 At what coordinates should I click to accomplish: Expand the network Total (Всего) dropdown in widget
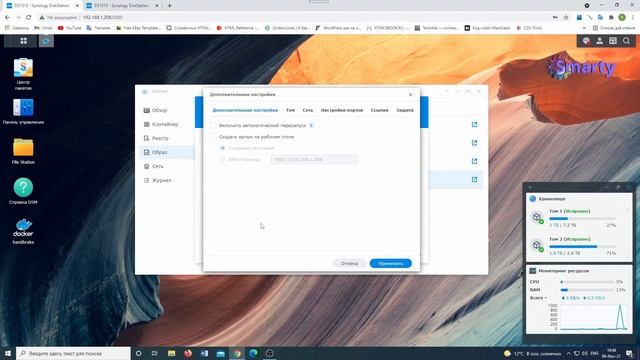point(538,298)
